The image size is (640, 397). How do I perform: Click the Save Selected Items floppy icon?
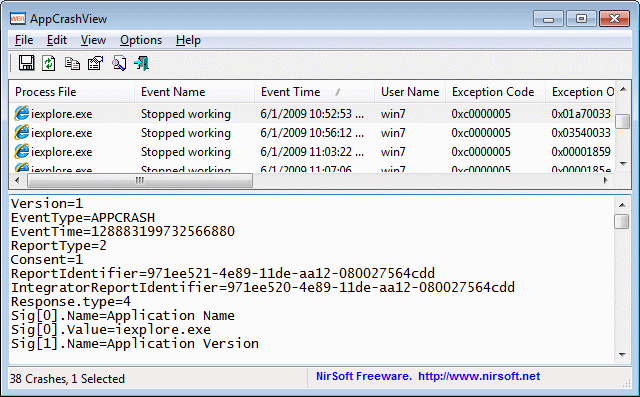[x=27, y=63]
